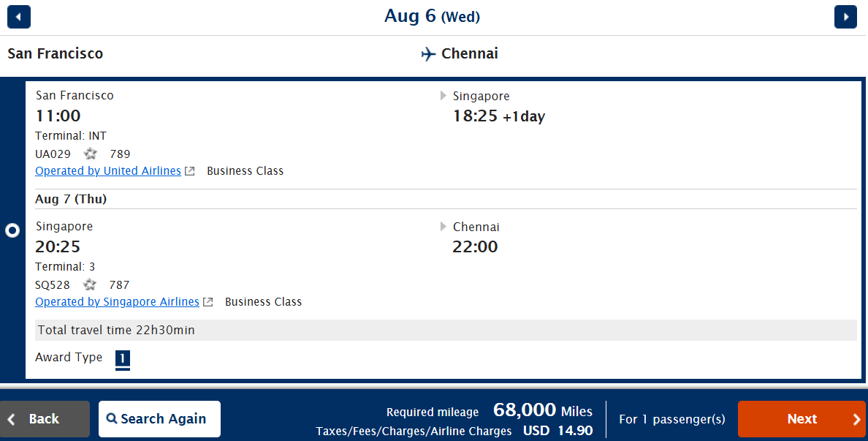Click Star Alliance logo next to UA029

(90, 154)
